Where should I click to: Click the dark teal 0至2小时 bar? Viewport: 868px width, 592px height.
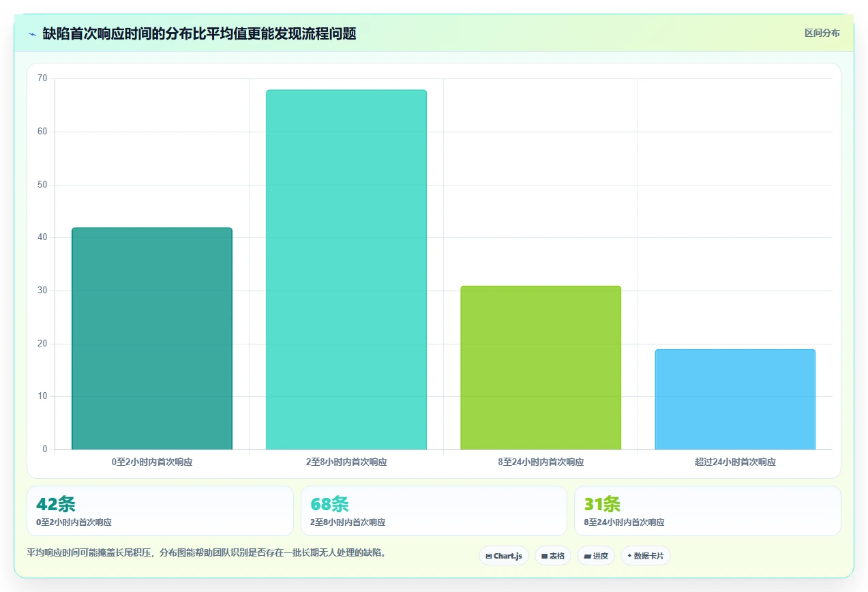152,338
